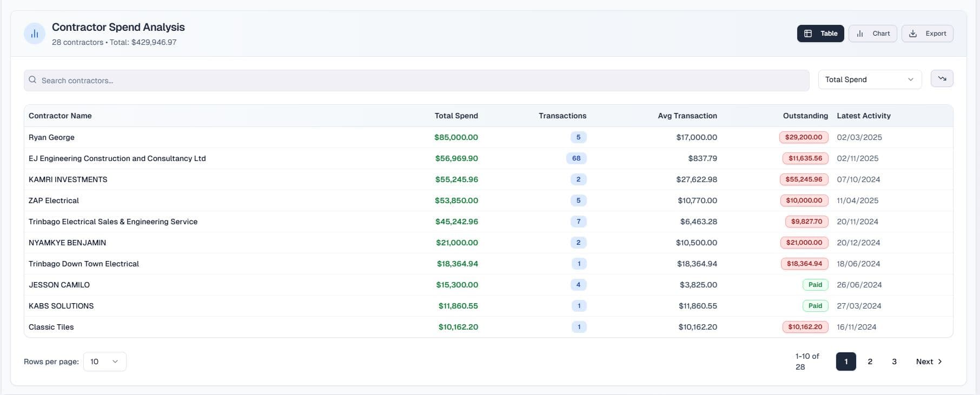Select Trinbago Down Town Electrical
The image size is (980, 395).
click(84, 264)
